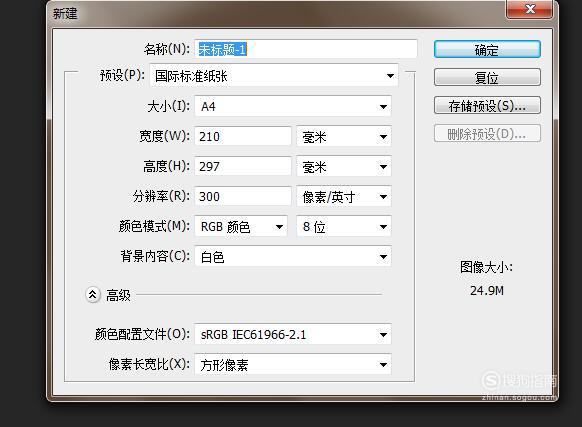The height and width of the screenshot is (427, 582).
Task: Click the 高度 input field with 297
Action: (x=243, y=166)
